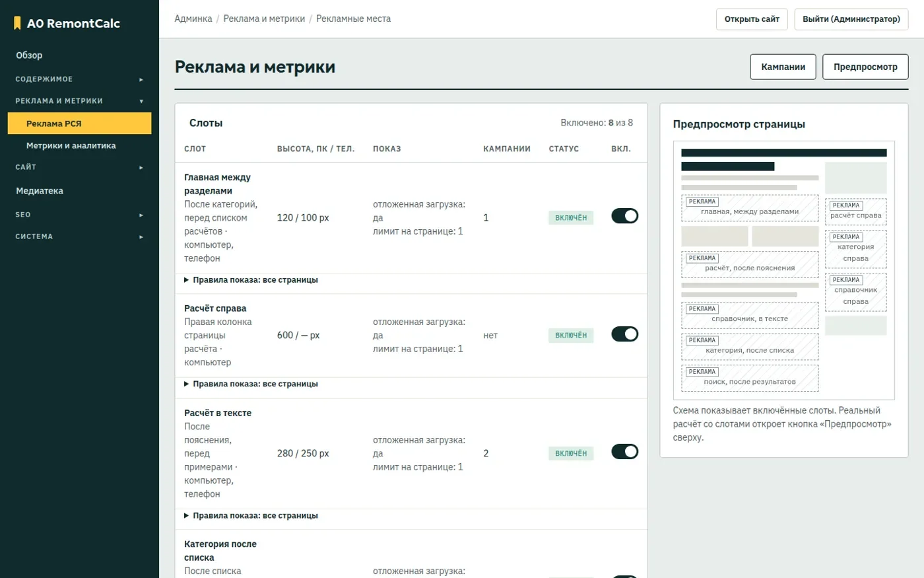Log out via Выйти (Администратор)

tap(851, 19)
